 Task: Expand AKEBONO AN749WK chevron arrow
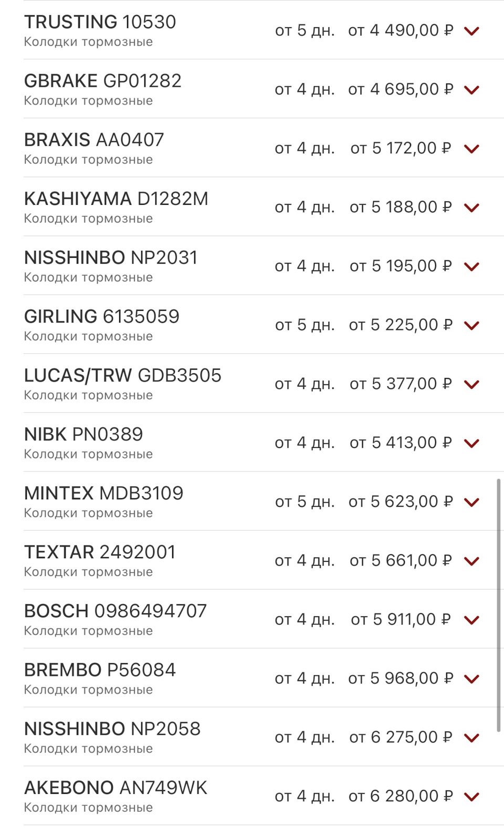click(471, 796)
